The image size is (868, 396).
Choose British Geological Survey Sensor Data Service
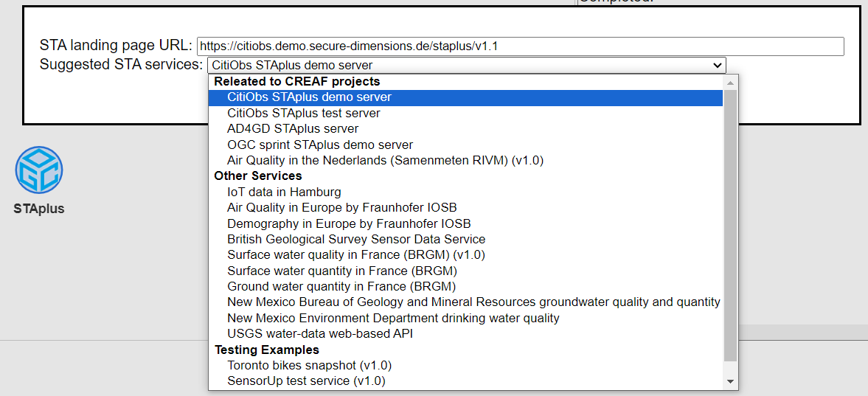tap(465, 240)
